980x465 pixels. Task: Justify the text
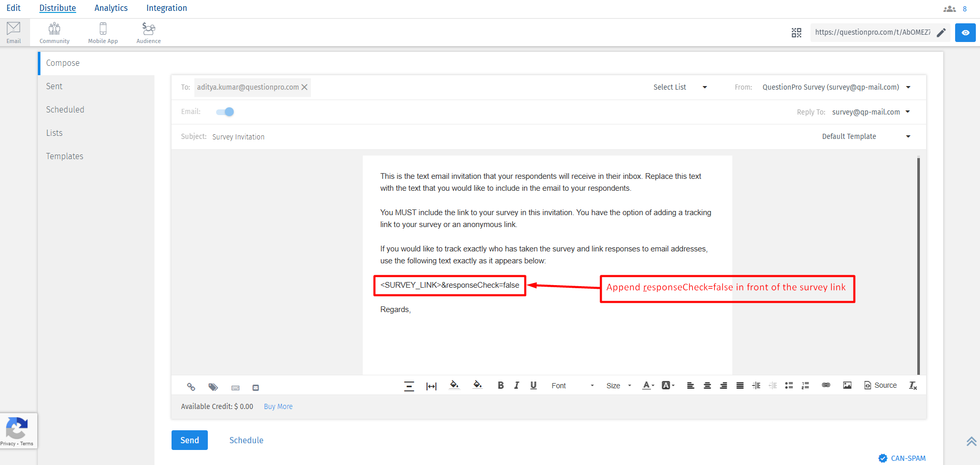click(x=740, y=385)
